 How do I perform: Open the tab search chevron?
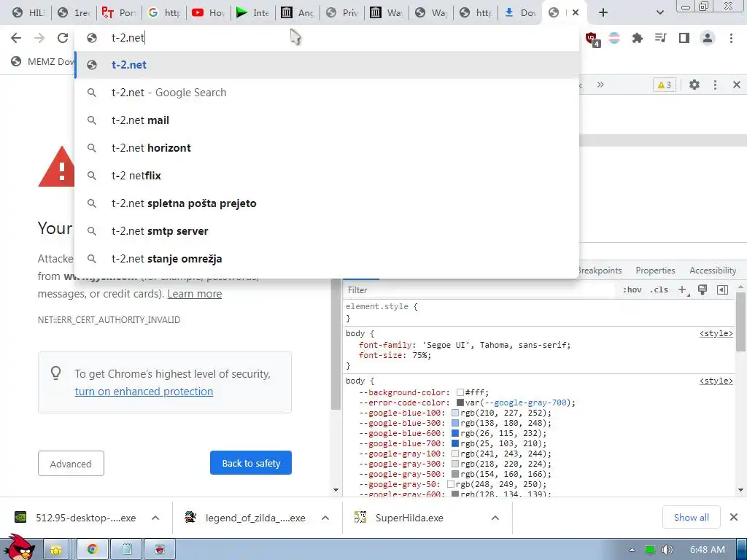click(659, 13)
